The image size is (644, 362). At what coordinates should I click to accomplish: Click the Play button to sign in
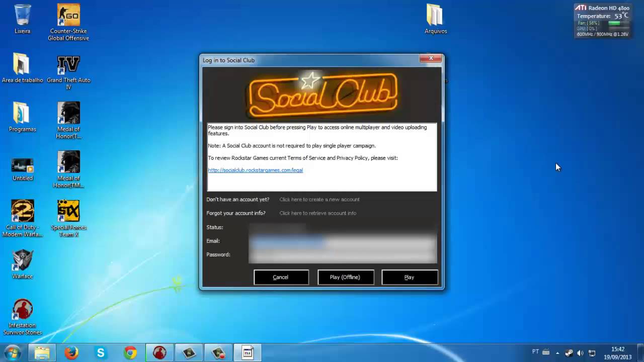click(x=410, y=277)
